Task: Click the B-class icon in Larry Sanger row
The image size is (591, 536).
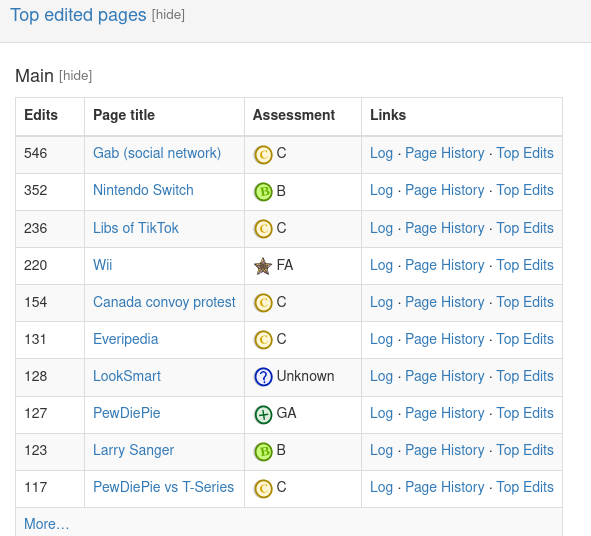Action: [263, 452]
